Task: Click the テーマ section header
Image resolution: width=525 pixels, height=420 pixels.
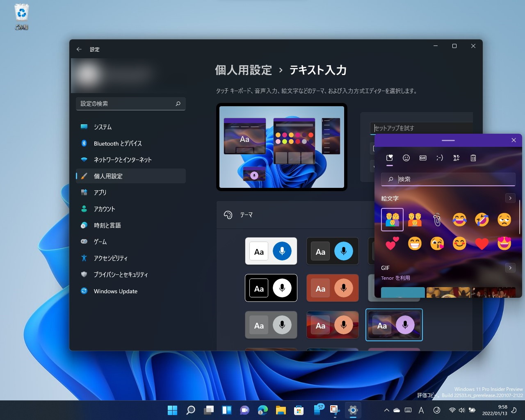Action: pyautogui.click(x=295, y=215)
